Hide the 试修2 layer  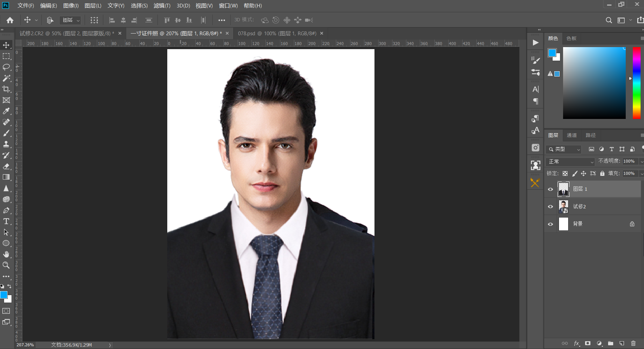tap(551, 207)
